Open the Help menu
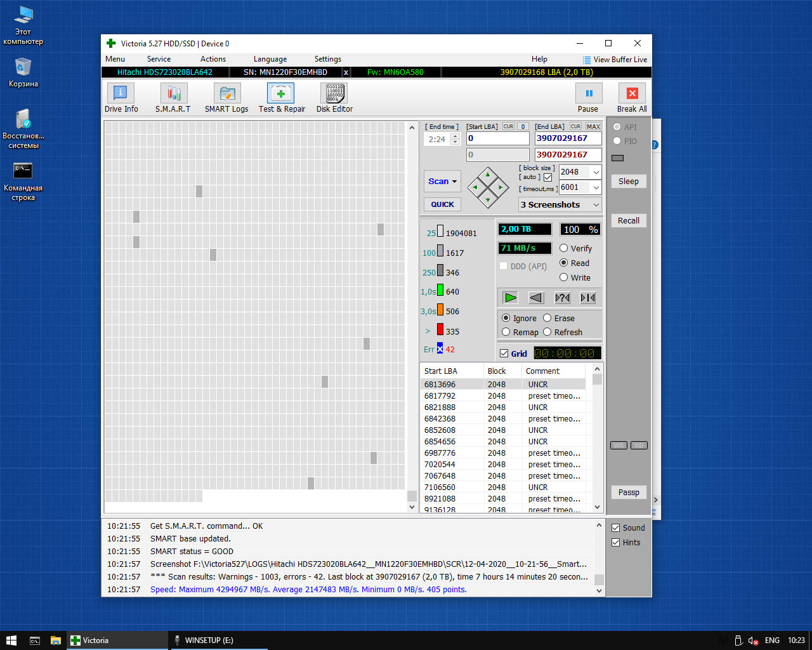 (x=539, y=59)
